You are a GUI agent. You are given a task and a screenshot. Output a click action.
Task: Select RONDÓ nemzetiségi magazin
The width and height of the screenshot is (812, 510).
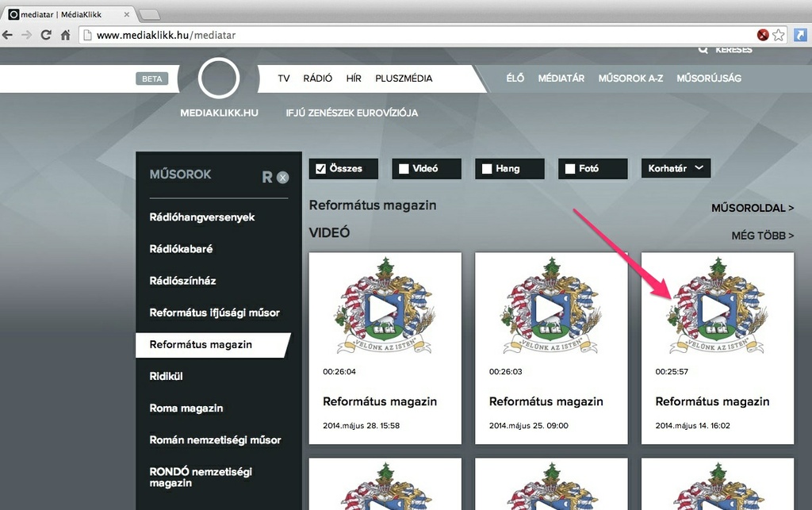coord(201,477)
